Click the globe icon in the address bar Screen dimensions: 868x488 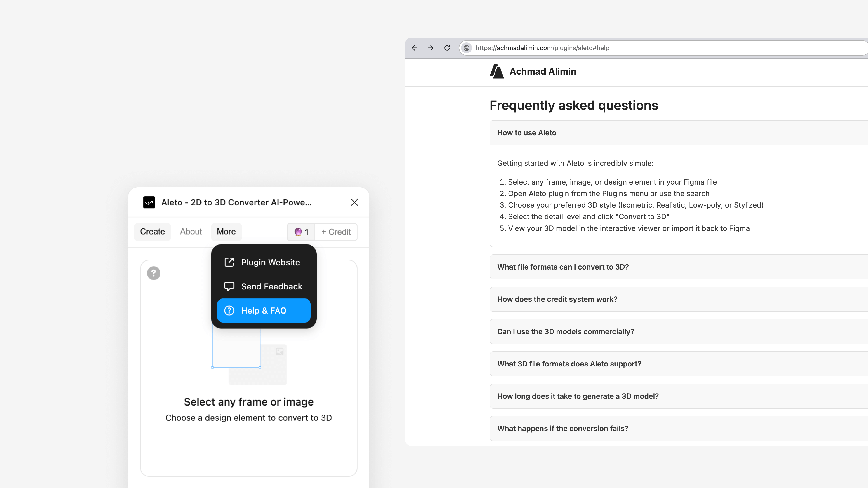click(x=467, y=48)
